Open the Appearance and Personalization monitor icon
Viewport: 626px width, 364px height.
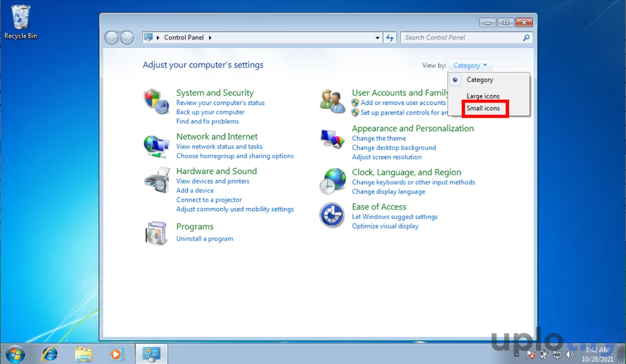tap(333, 139)
